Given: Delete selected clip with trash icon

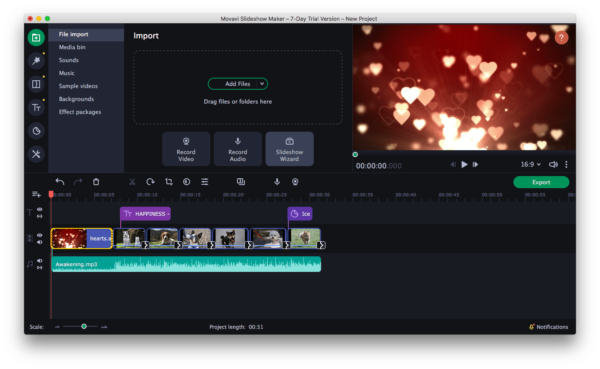Looking at the screenshot, I should (x=96, y=182).
